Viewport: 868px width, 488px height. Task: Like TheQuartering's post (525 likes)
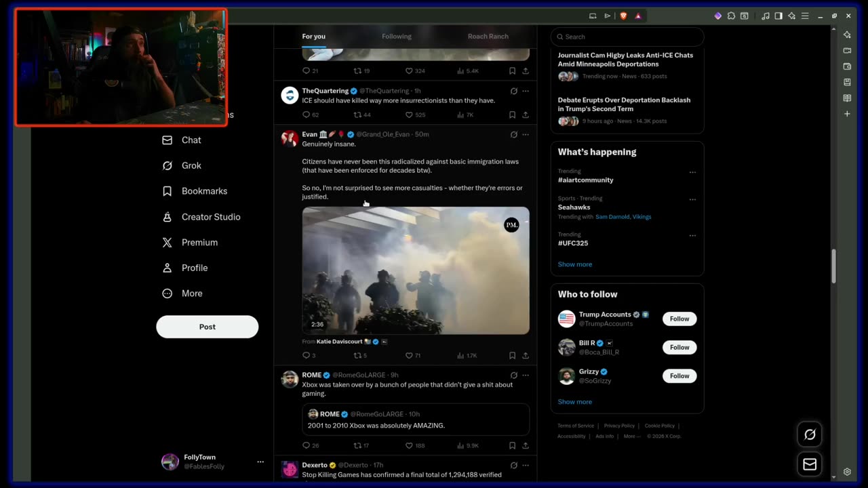pyautogui.click(x=415, y=115)
